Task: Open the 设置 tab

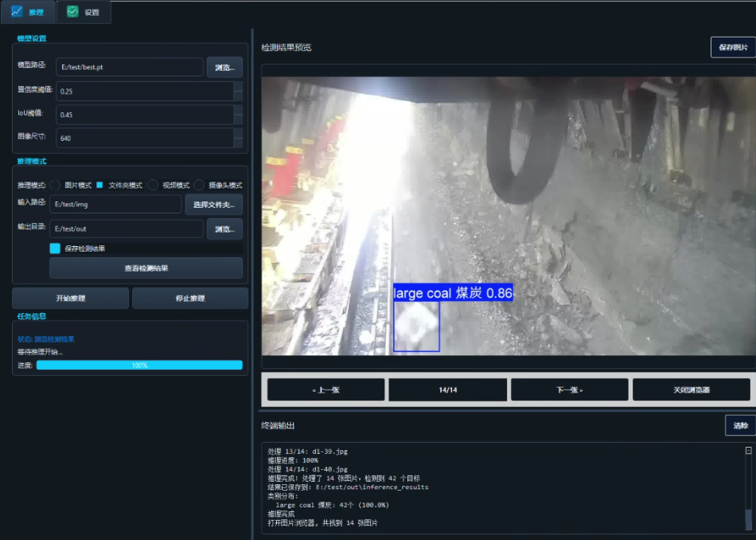Action: coord(84,12)
